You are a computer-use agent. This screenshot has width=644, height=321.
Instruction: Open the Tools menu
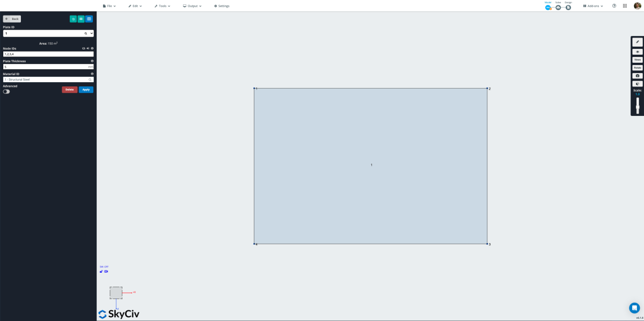pos(162,6)
